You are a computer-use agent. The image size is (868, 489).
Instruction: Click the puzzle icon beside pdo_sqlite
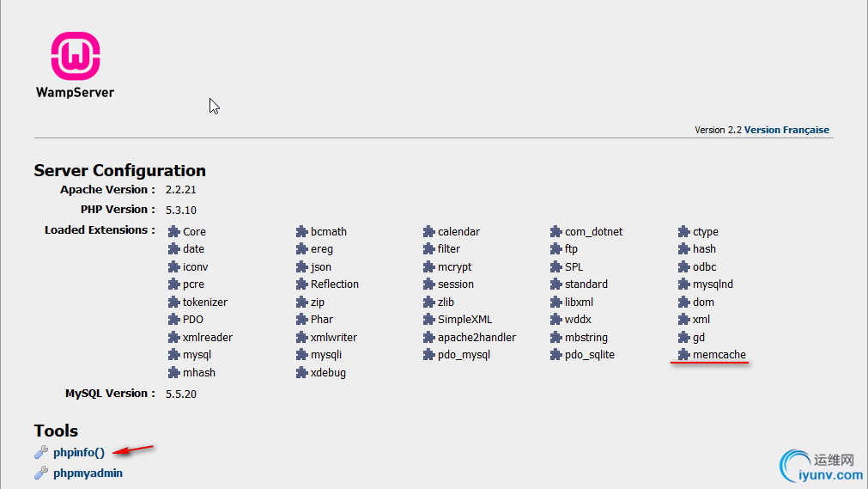click(556, 355)
